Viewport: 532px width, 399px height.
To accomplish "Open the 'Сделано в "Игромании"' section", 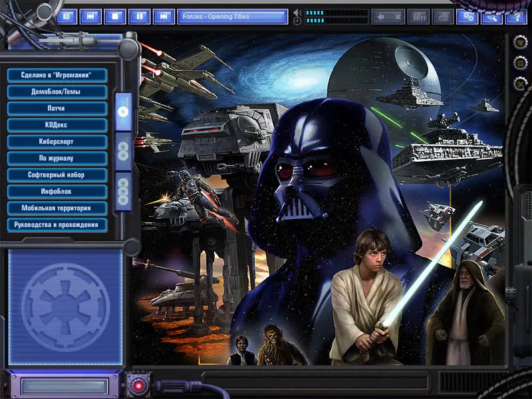I will (57, 75).
